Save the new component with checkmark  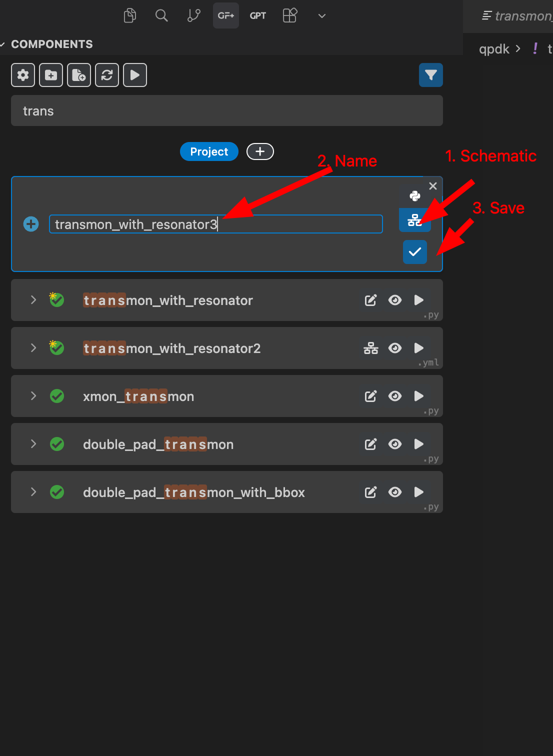click(x=415, y=252)
